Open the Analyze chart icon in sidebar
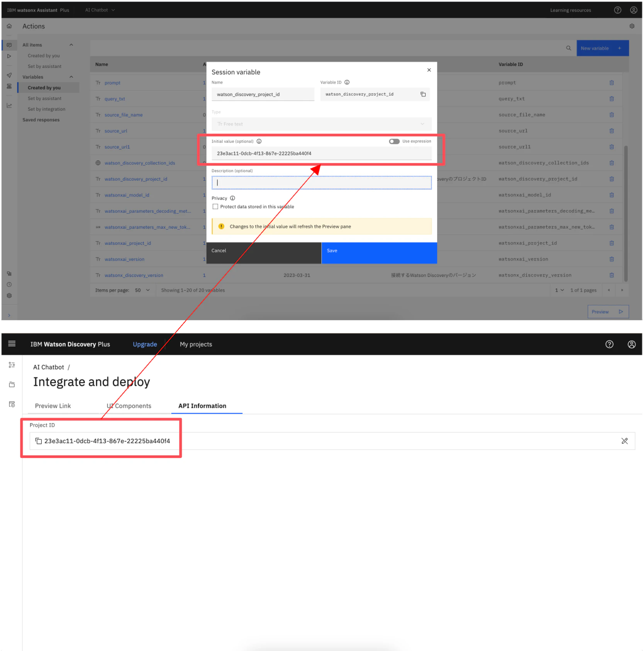The width and height of the screenshot is (644, 651). tap(9, 105)
